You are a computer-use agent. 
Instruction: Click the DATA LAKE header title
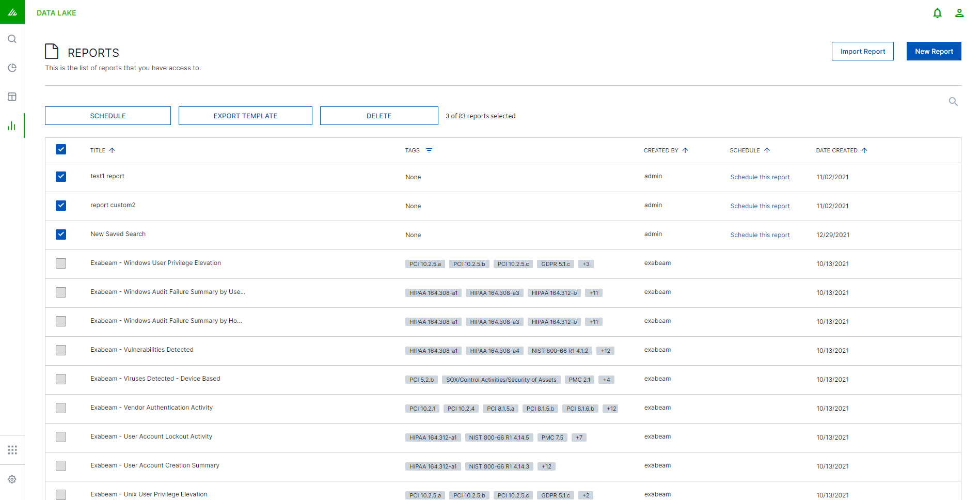tap(56, 13)
